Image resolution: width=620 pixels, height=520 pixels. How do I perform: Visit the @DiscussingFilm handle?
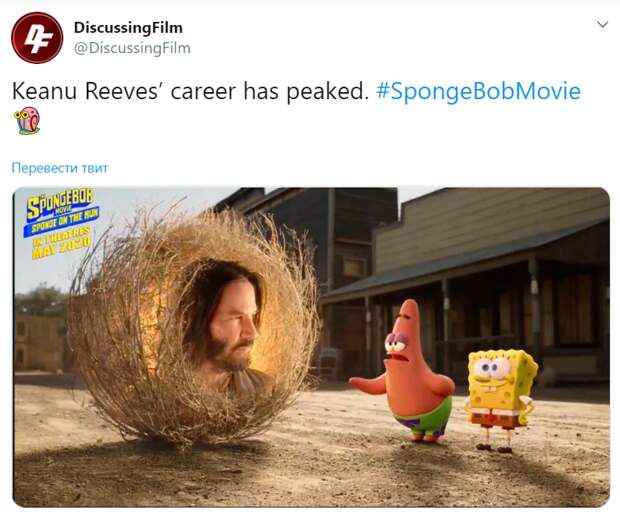point(132,48)
